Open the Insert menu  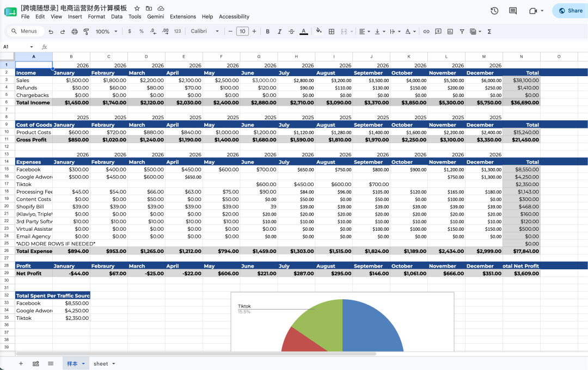coord(75,16)
